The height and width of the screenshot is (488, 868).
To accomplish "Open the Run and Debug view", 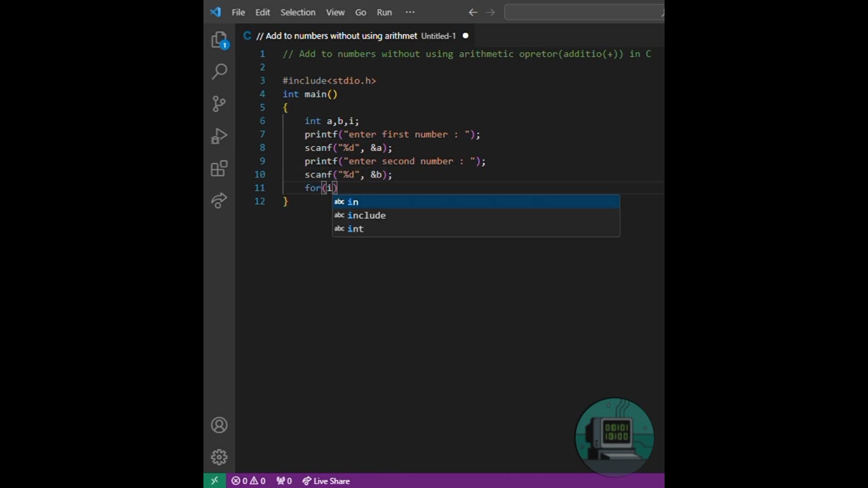I will pos(219,136).
